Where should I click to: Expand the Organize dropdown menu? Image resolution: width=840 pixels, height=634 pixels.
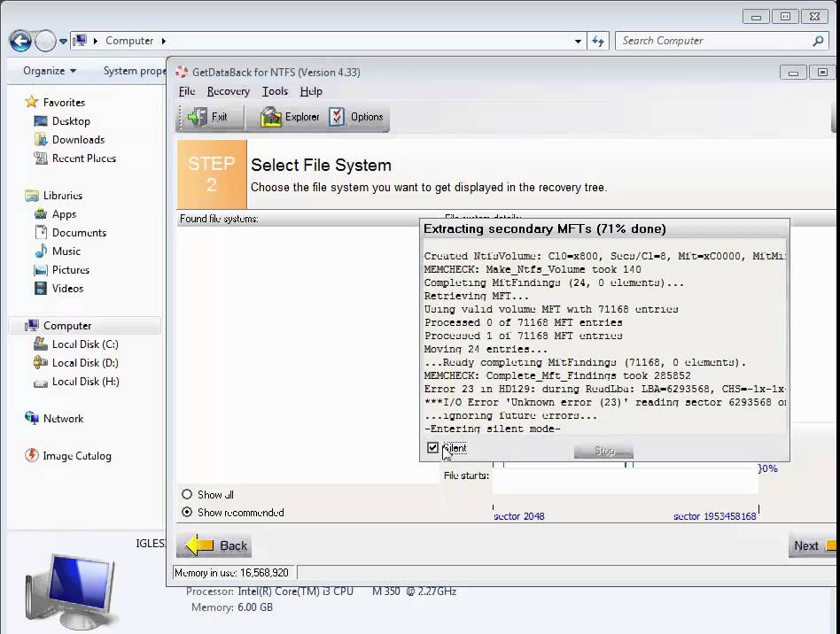pos(50,71)
